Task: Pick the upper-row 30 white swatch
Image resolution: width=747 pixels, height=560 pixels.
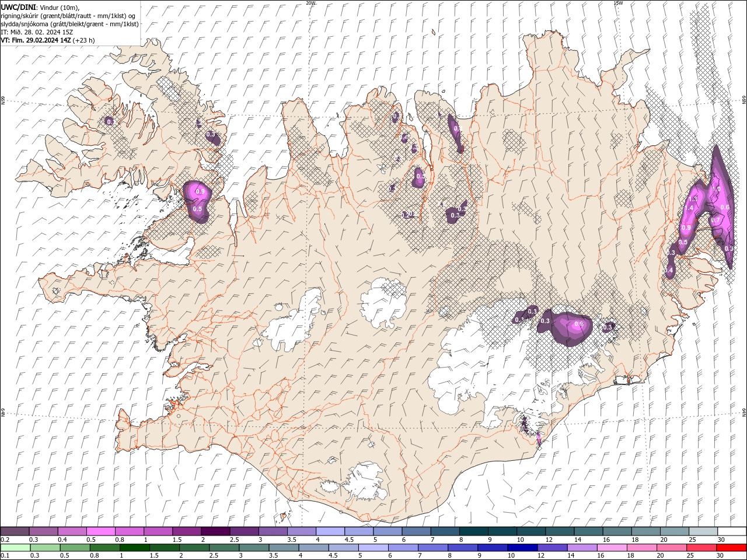Action: 732,531
